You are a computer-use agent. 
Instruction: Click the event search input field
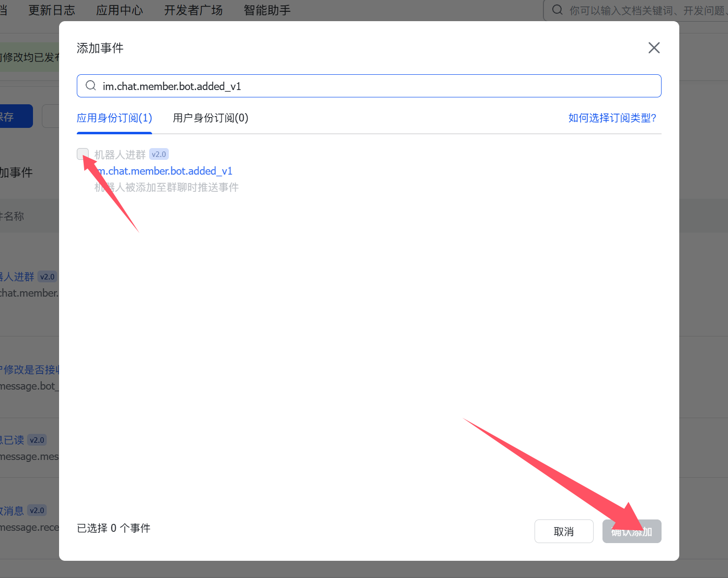click(x=369, y=86)
